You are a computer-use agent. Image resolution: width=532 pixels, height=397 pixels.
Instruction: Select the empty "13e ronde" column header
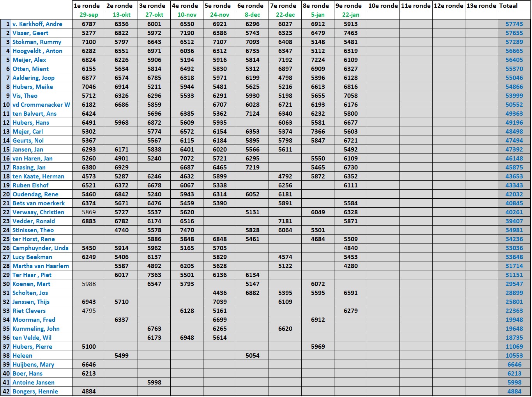(x=481, y=5)
